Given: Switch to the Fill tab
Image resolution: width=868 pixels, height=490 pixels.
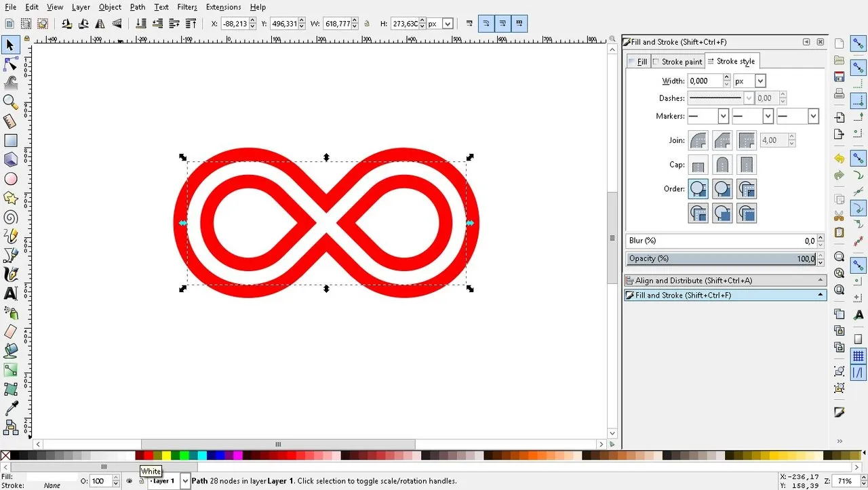Looking at the screenshot, I should pyautogui.click(x=638, y=62).
